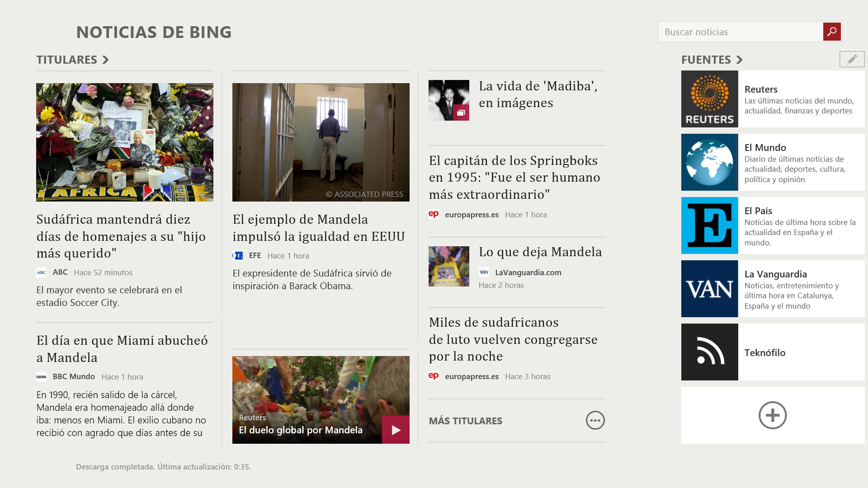Viewport: 868px width, 488px height.
Task: Open 'Miles de sudafricanos de luto' article
Action: click(x=513, y=339)
